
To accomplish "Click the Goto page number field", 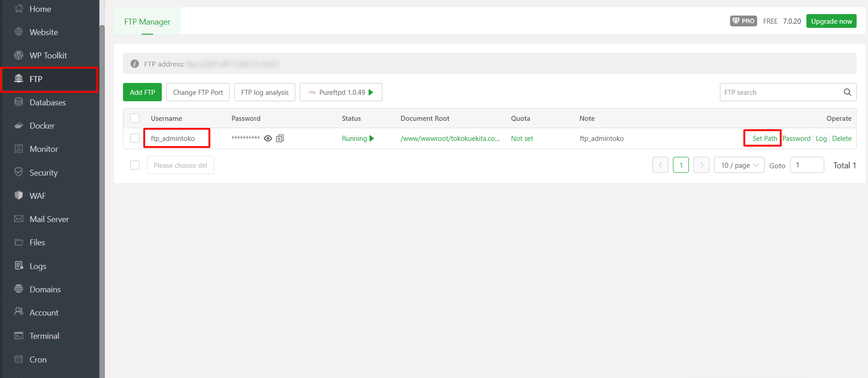I will pyautogui.click(x=806, y=165).
